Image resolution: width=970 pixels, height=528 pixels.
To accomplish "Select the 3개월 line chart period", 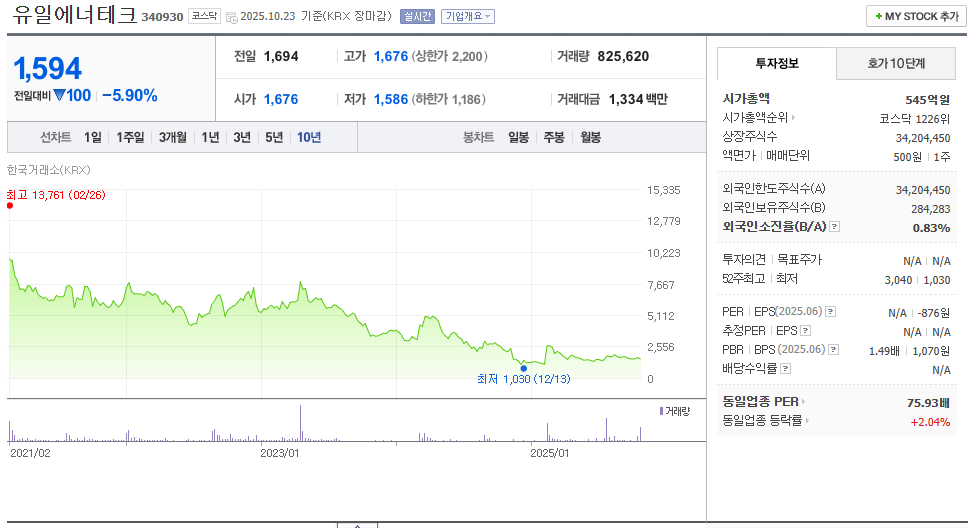I will (x=173, y=137).
